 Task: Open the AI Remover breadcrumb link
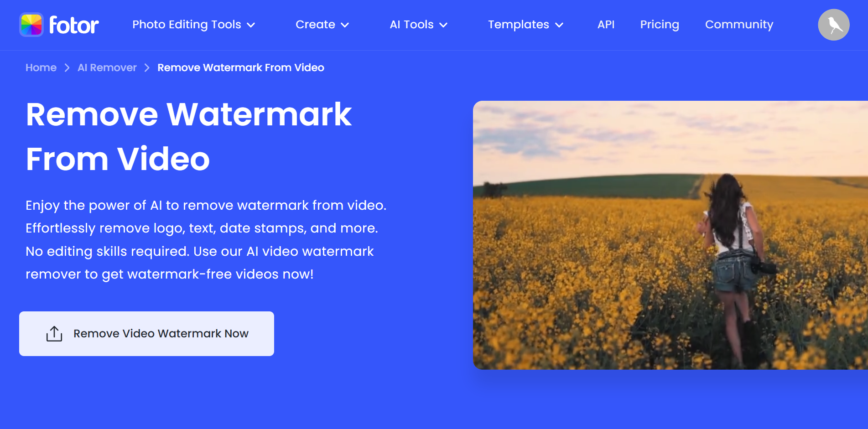(106, 67)
